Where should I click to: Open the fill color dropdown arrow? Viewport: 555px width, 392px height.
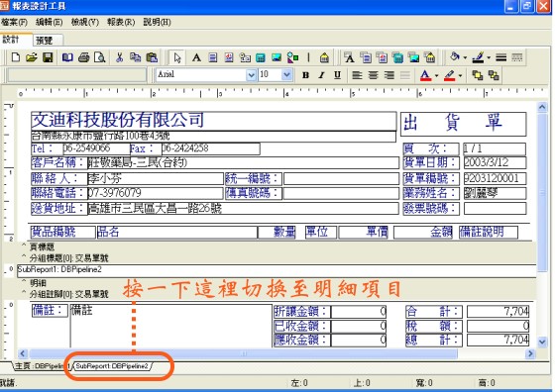tap(465, 57)
